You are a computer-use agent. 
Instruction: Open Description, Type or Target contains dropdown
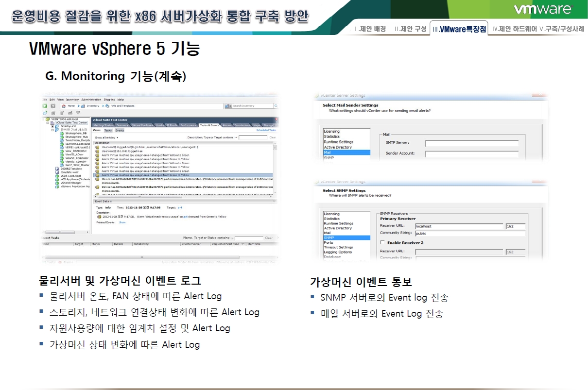click(213, 138)
